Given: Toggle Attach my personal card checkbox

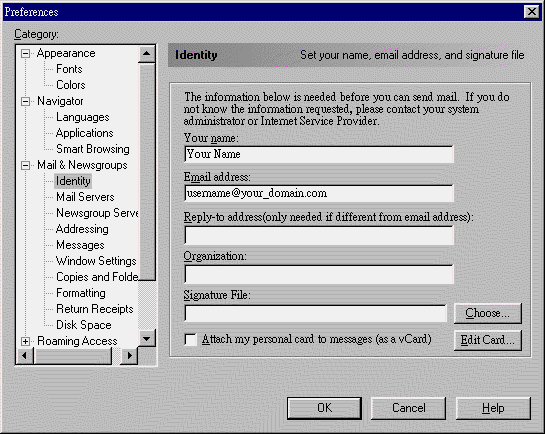Looking at the screenshot, I should tap(190, 339).
